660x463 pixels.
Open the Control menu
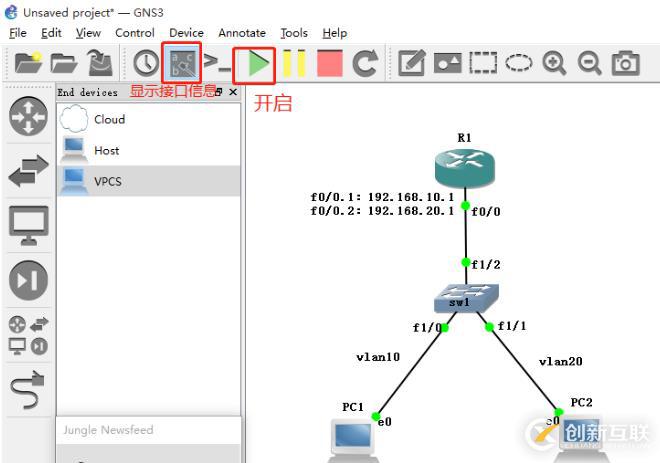point(135,33)
